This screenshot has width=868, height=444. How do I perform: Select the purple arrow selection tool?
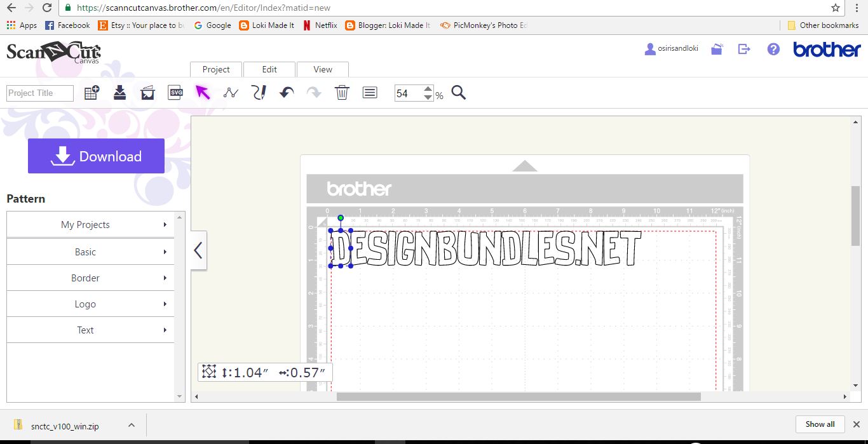203,93
